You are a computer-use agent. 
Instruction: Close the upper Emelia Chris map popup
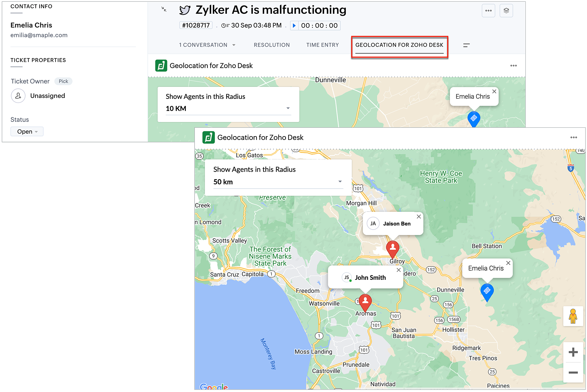point(494,91)
